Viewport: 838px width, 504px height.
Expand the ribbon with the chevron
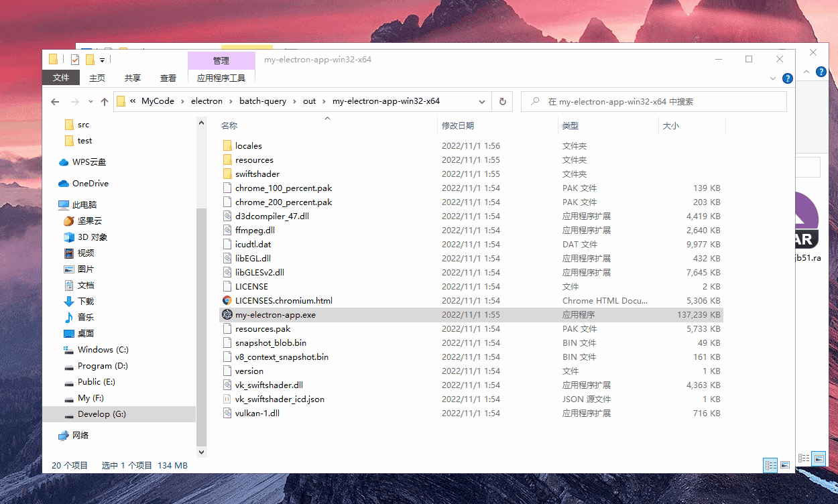tap(772, 78)
